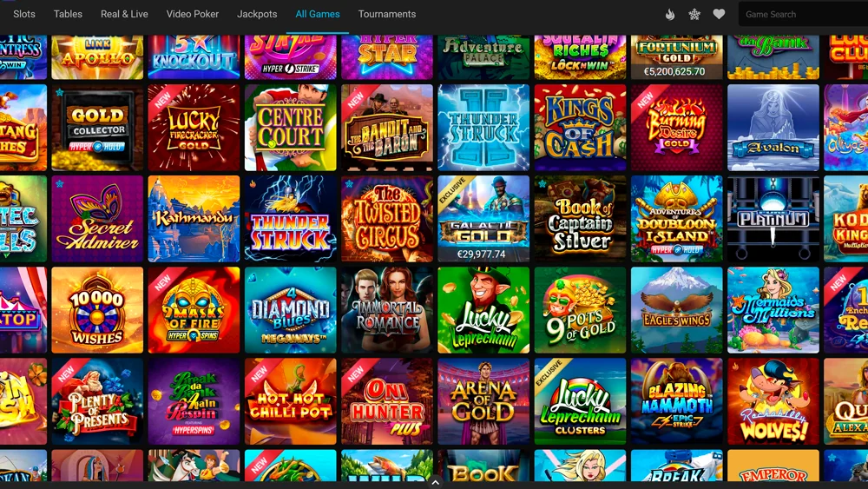This screenshot has width=868, height=489.
Task: Click the snowflake cold games icon
Action: pos(694,15)
